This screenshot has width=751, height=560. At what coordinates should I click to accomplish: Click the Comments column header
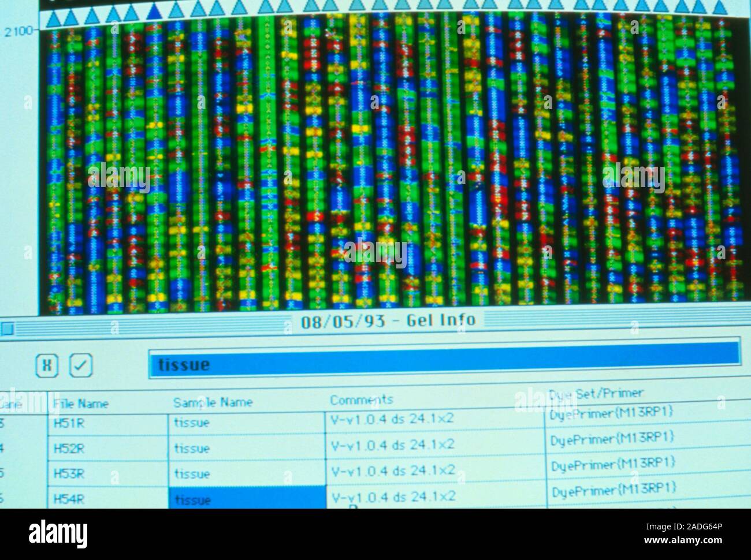click(x=362, y=400)
